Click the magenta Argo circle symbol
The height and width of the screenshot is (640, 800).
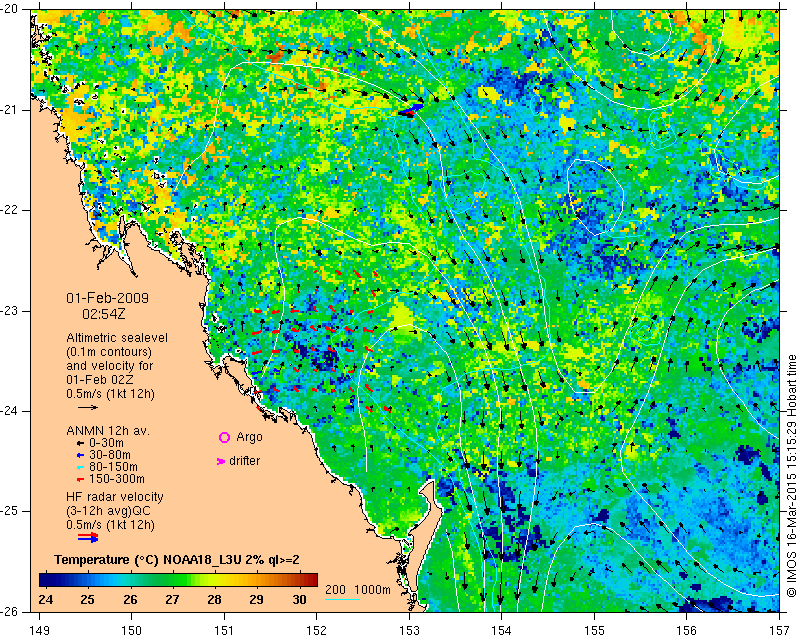point(224,437)
